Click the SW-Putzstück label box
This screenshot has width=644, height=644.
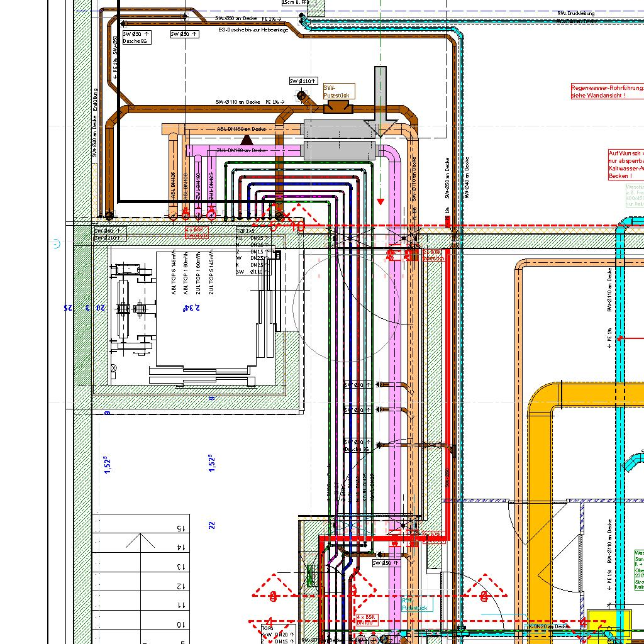[339, 91]
